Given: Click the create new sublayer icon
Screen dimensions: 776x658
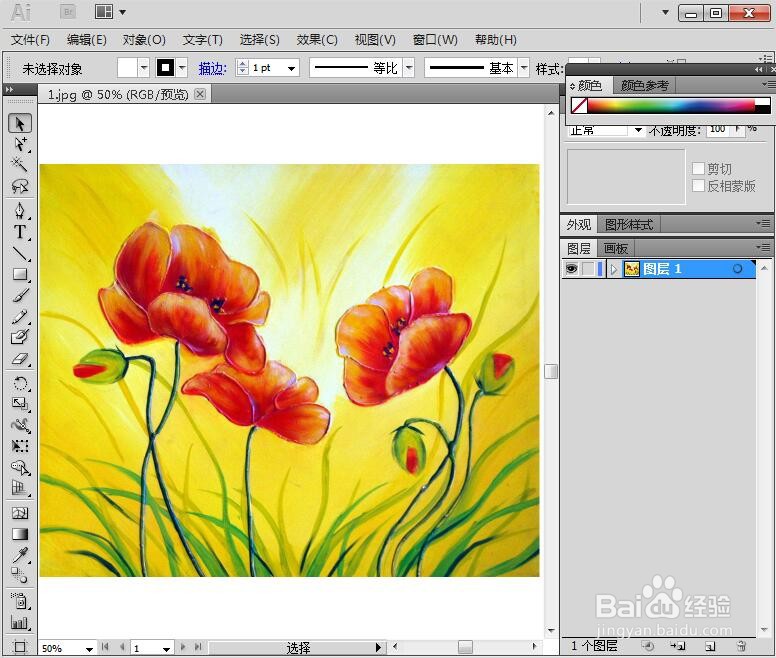Looking at the screenshot, I should coord(678,646).
